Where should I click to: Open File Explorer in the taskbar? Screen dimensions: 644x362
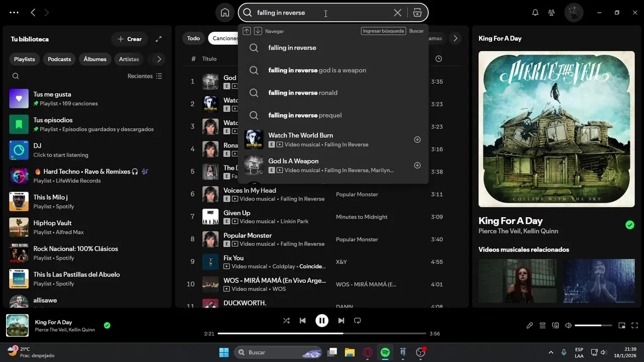click(350, 352)
